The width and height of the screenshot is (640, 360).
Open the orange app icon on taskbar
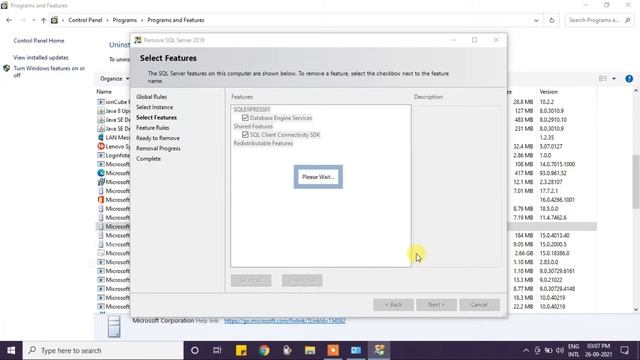(x=333, y=350)
